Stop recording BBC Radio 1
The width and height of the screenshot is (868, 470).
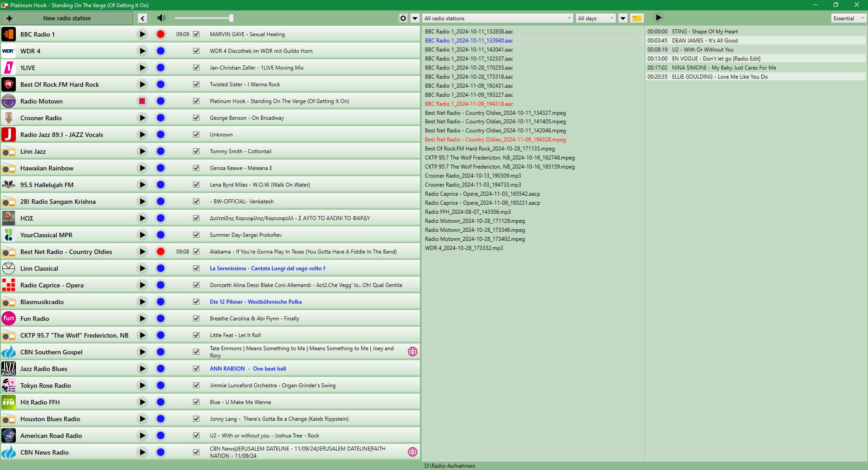160,34
